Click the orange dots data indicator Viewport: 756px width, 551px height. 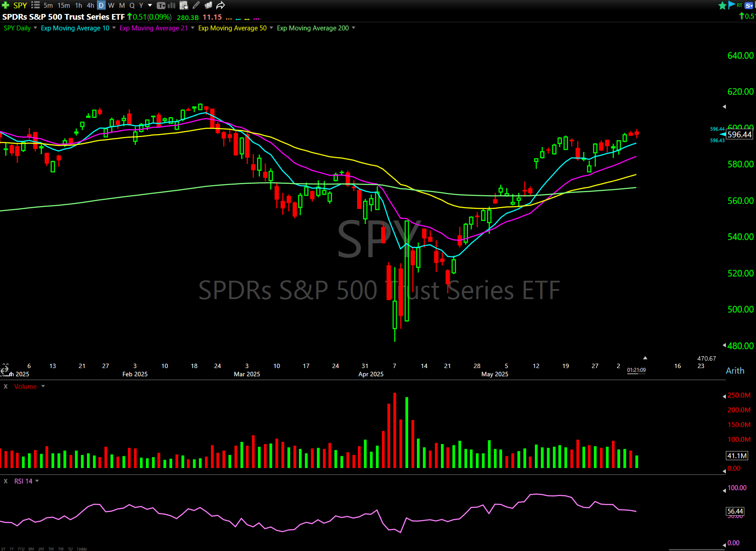[x=229, y=19]
